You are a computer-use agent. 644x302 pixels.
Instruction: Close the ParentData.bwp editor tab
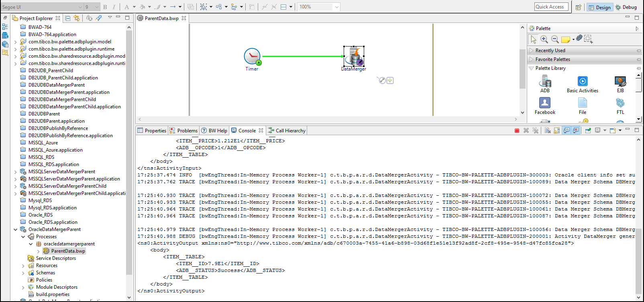tap(184, 18)
